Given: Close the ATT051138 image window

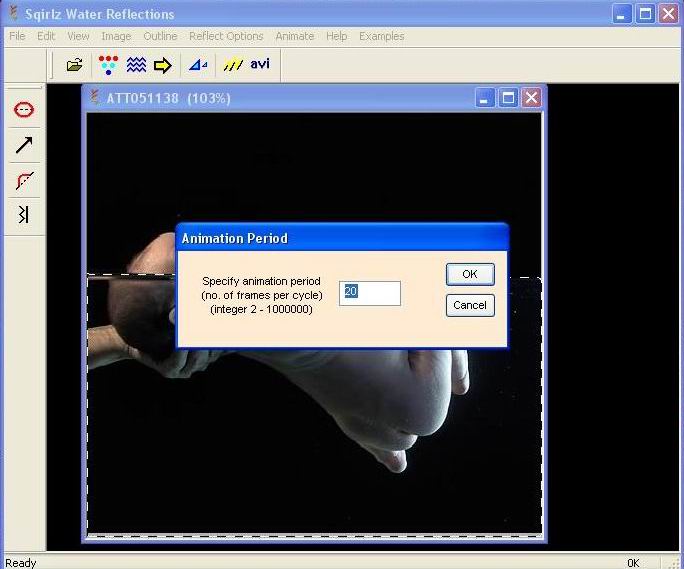Looking at the screenshot, I should pyautogui.click(x=531, y=97).
